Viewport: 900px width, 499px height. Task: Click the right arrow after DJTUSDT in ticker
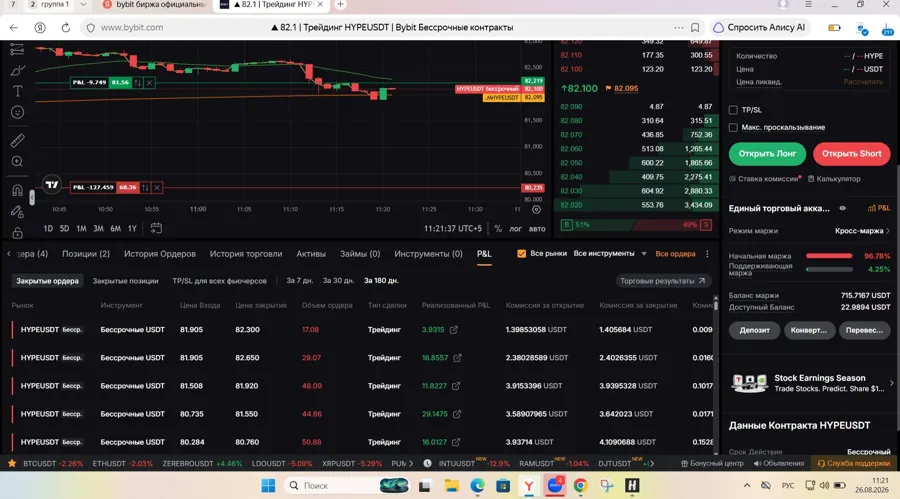point(651,463)
